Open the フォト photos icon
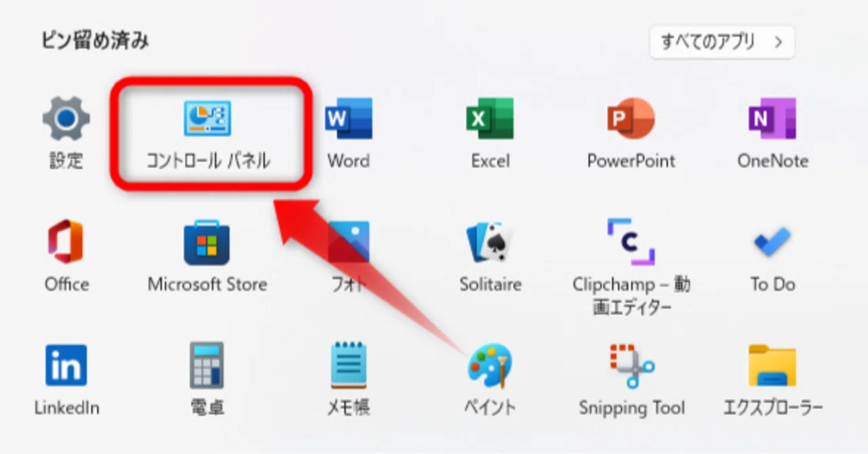This screenshot has width=868, height=454. coord(349,242)
